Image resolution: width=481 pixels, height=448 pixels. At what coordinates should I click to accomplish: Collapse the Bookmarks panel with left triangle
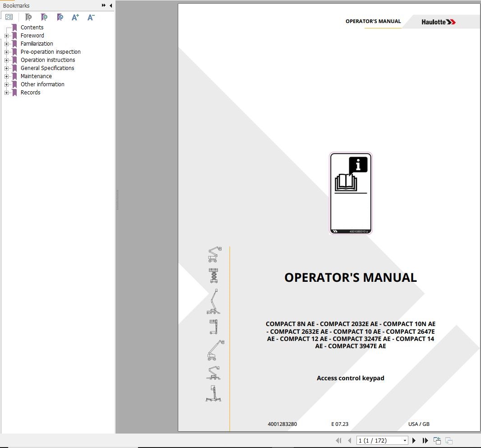click(x=111, y=5)
